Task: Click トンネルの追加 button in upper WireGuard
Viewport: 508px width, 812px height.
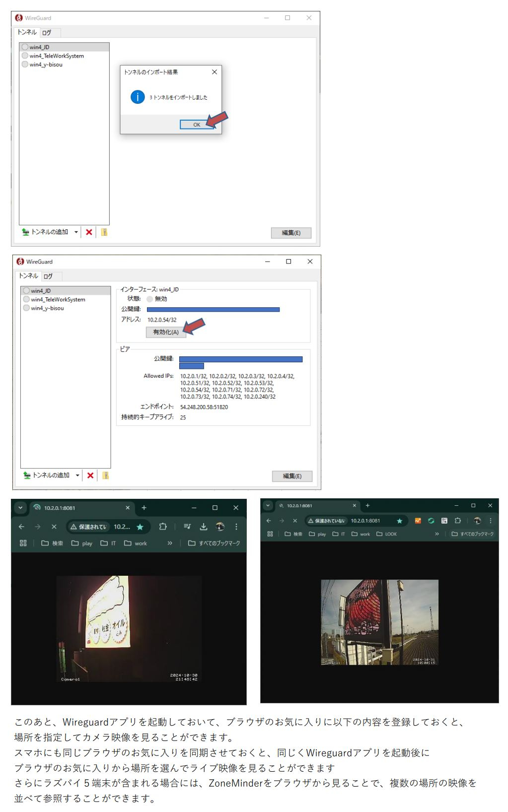Action: click(x=46, y=232)
